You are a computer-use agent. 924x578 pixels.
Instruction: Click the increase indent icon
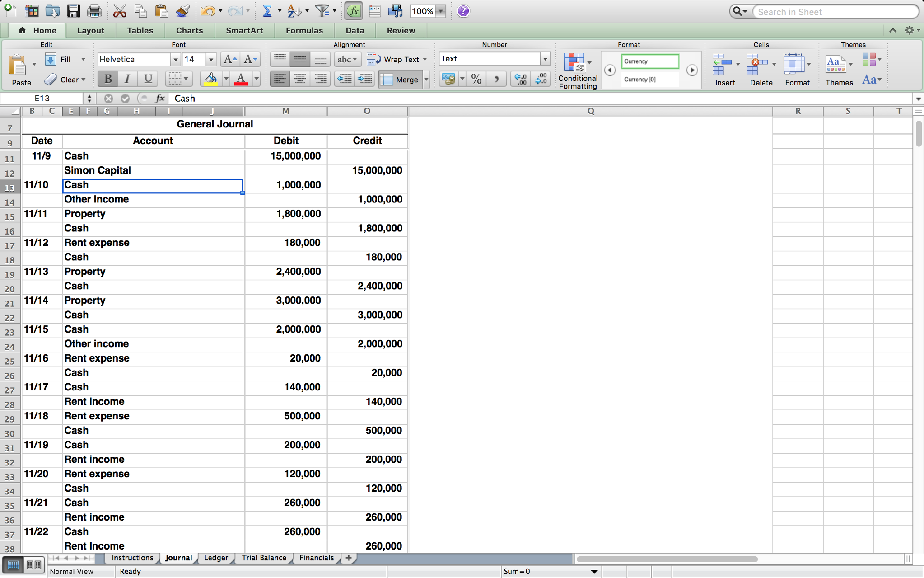tap(364, 79)
